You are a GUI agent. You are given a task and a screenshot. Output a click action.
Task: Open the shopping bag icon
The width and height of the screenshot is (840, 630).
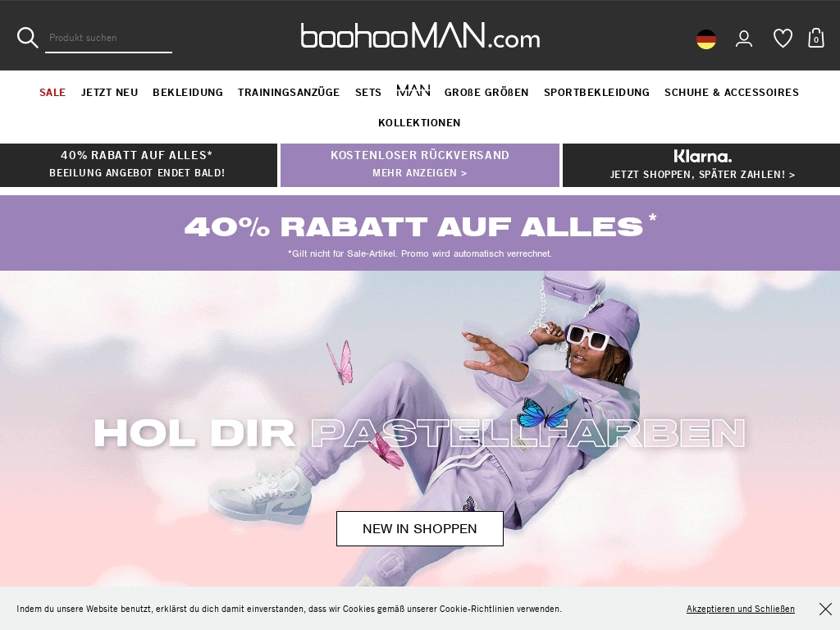point(816,38)
